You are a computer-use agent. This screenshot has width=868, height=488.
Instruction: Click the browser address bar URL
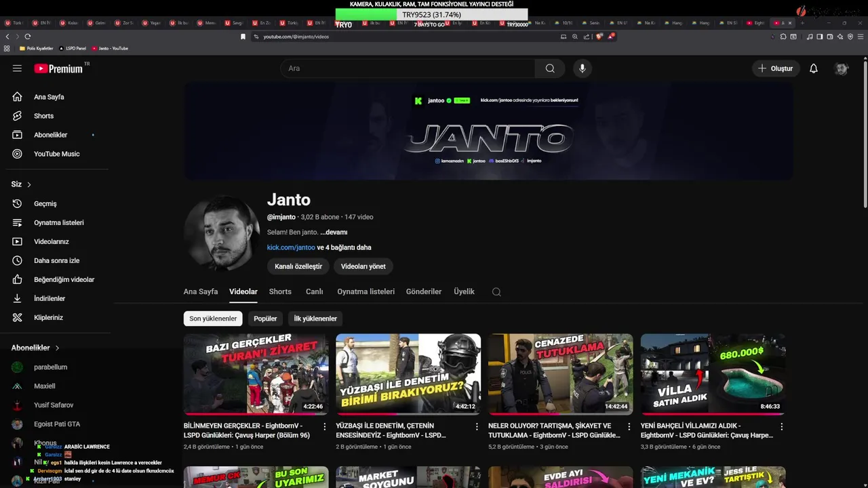click(296, 37)
